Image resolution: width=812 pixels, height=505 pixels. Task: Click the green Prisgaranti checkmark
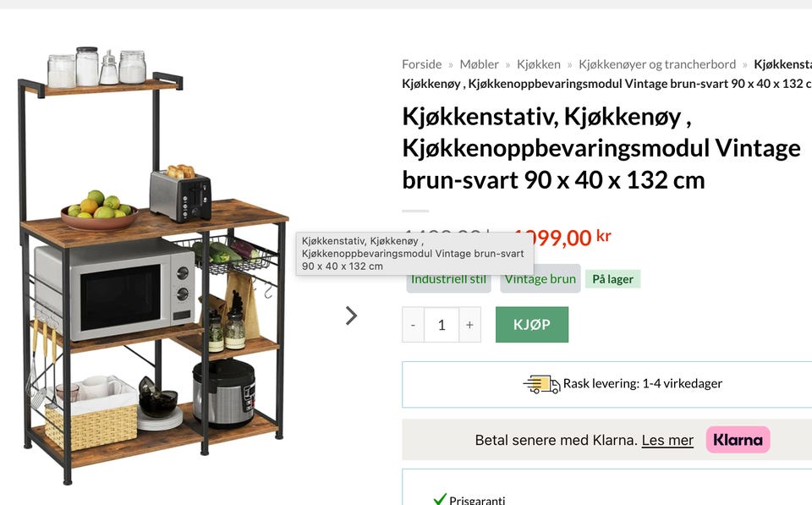(x=440, y=499)
